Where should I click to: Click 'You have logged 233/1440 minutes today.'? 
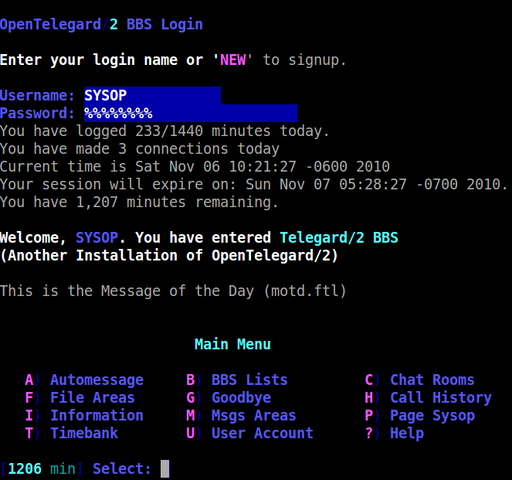(x=165, y=131)
